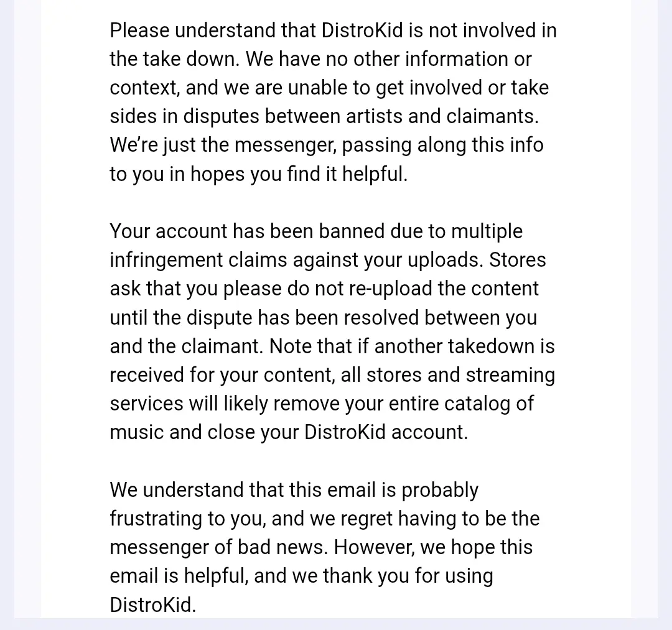This screenshot has height=630, width=672.
Task: Click the word "messenger," in the first paragraph
Action: tap(286, 145)
